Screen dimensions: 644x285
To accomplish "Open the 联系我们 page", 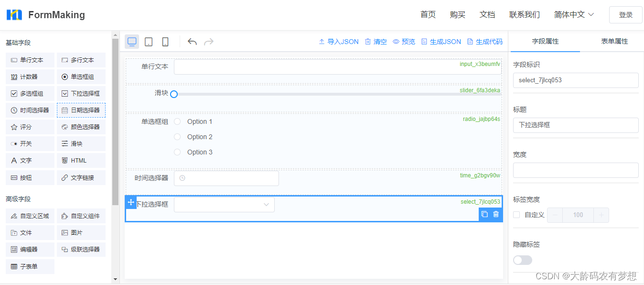I will (525, 14).
